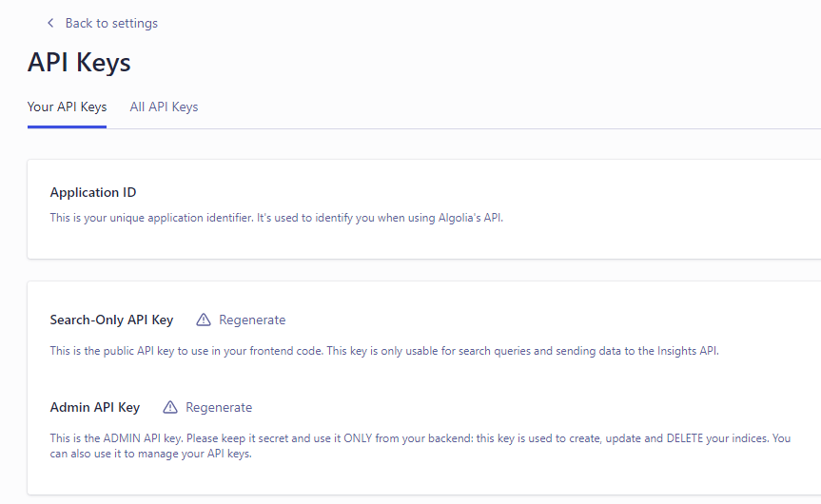The width and height of the screenshot is (821, 504).
Task: Go back to settings via the link
Action: tap(111, 23)
